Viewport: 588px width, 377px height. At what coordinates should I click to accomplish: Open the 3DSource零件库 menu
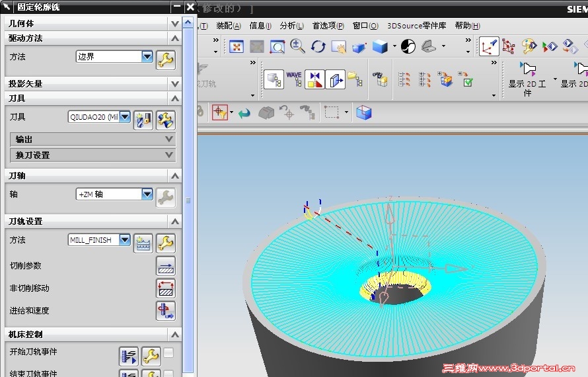(x=417, y=26)
